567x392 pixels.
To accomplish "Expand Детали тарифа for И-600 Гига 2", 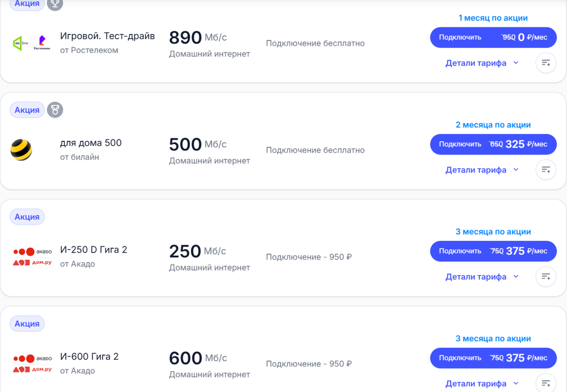I will [477, 383].
